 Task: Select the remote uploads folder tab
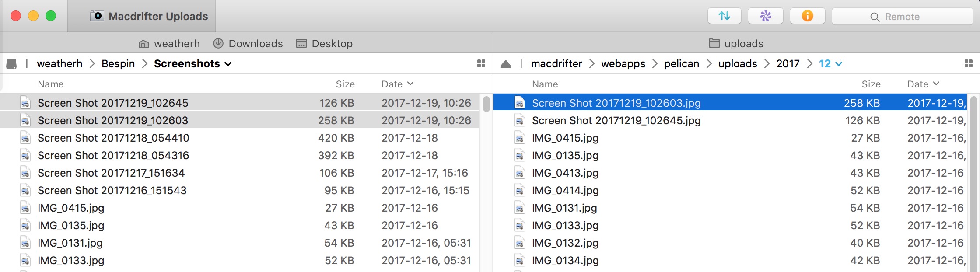736,44
